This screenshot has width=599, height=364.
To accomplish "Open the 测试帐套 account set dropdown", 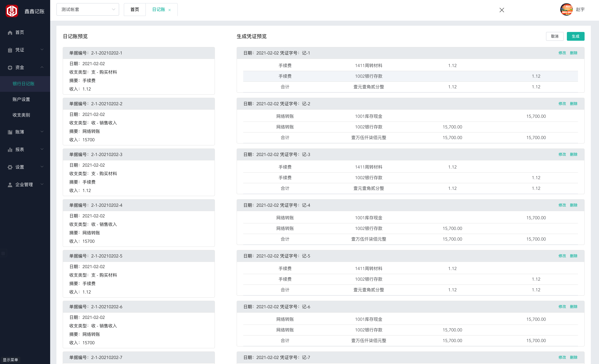I will 88,10.
